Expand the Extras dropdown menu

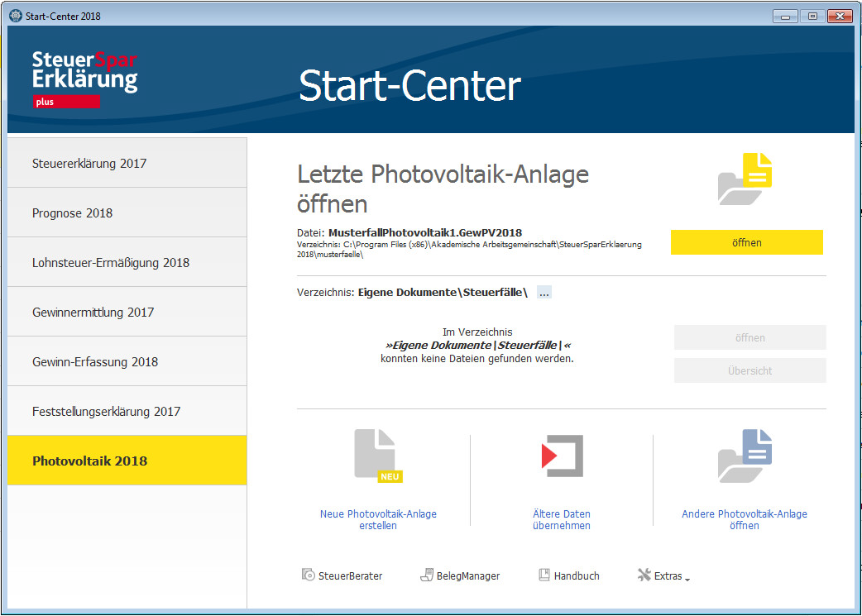(663, 575)
